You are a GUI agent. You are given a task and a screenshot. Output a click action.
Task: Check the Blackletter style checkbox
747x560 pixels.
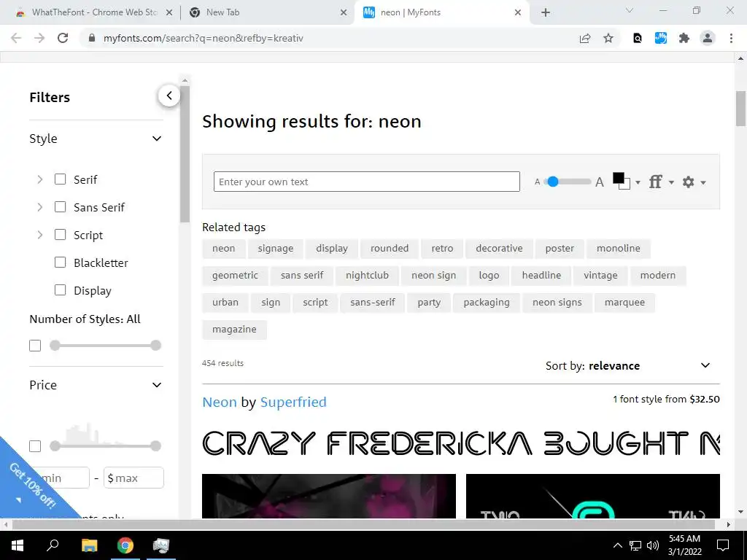(60, 262)
